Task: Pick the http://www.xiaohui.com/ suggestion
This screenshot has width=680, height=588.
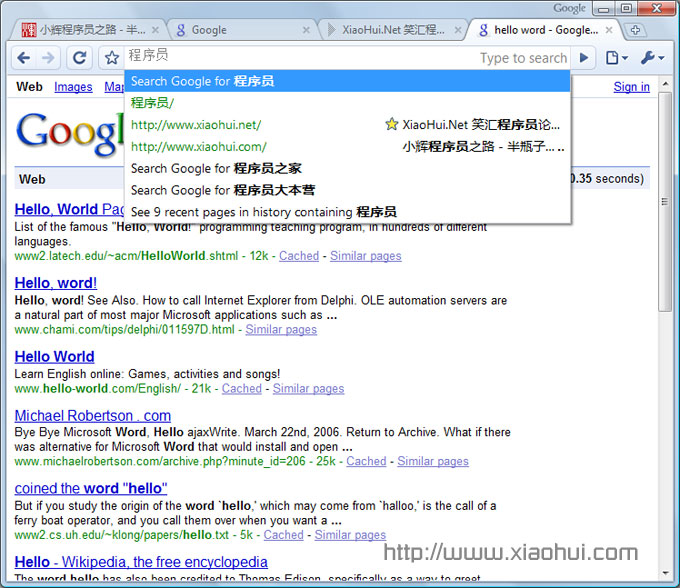Action: [347, 147]
